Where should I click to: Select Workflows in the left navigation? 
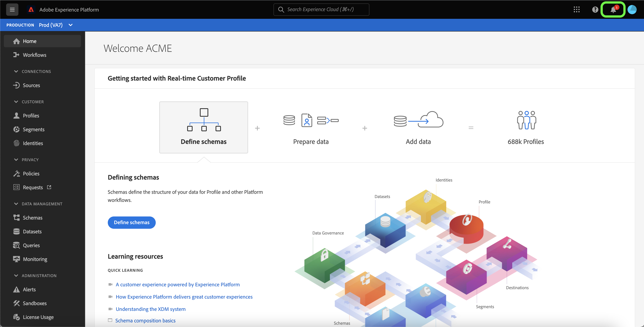click(x=35, y=55)
